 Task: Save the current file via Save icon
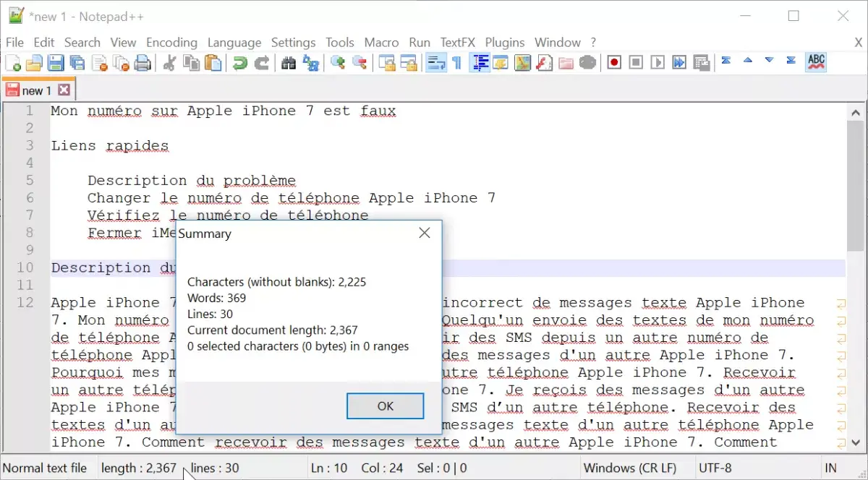pos(56,63)
